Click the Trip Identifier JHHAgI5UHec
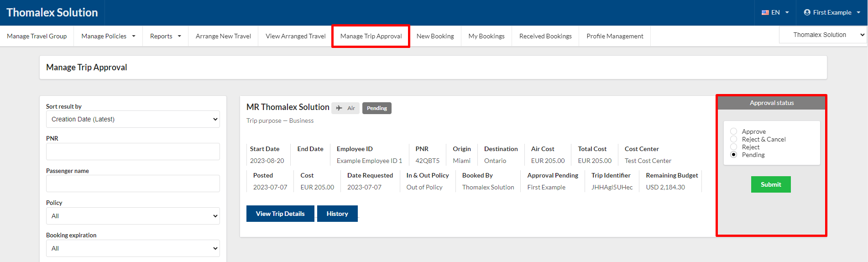 click(612, 187)
